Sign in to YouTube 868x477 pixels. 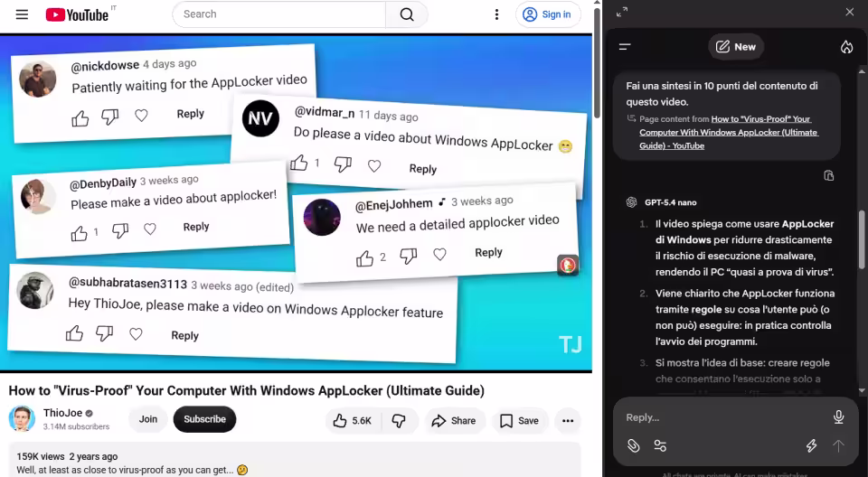[x=547, y=14]
